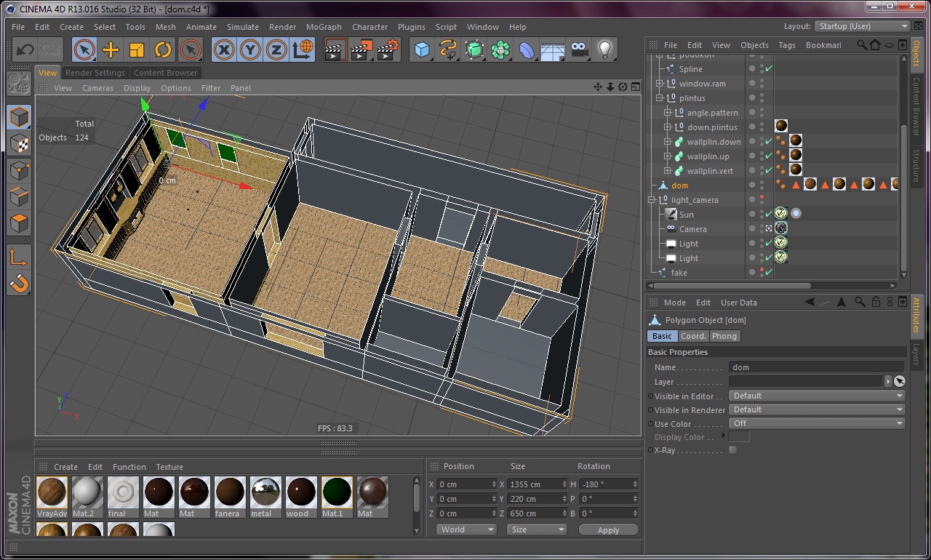Add a Cube primitive object
Screen dimensions: 931x560
click(x=422, y=50)
